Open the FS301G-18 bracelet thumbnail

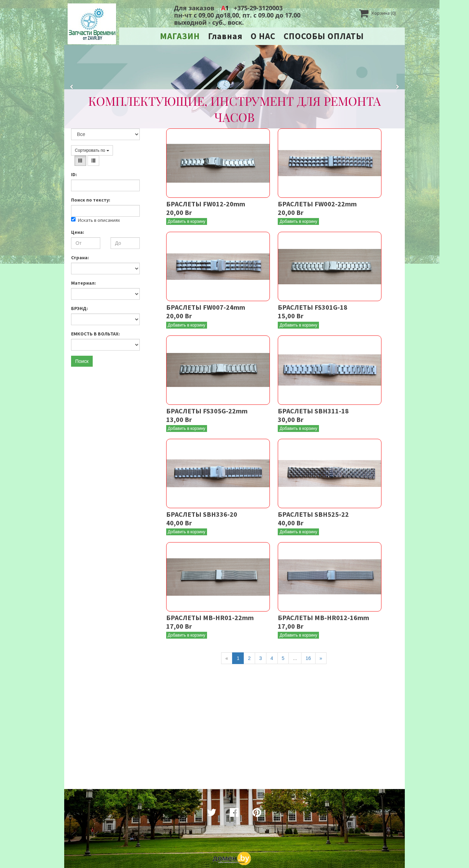point(330,266)
